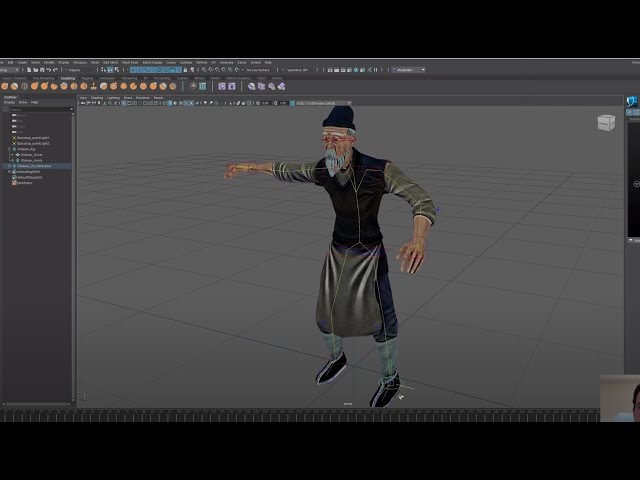This screenshot has width=640, height=480.
Task: Open the menu set dropdown
Action: [x=9, y=70]
